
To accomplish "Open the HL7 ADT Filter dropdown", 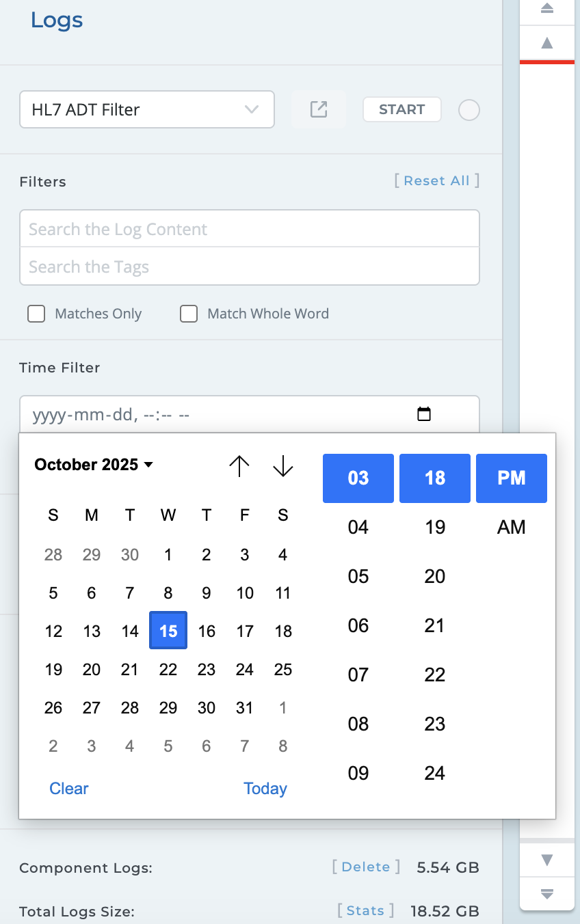I will (147, 109).
